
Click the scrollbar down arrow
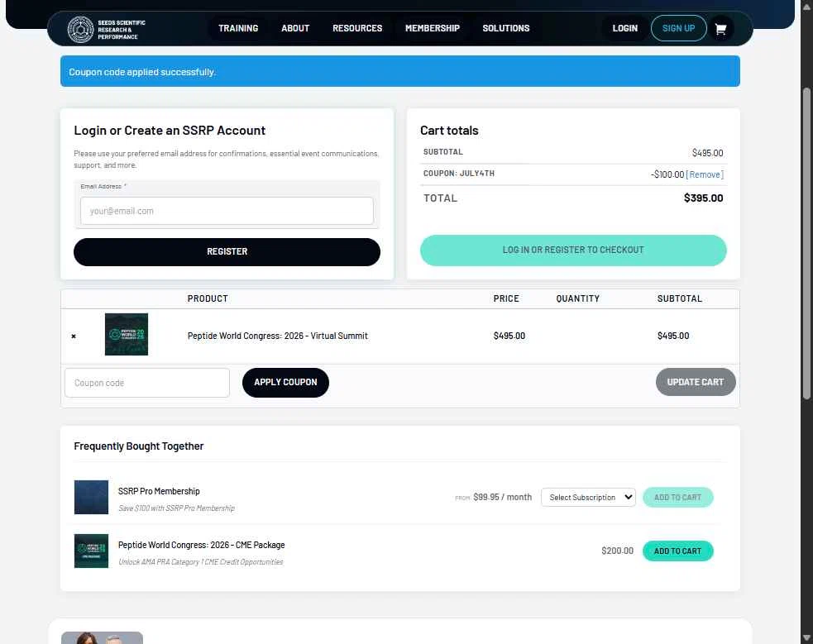tap(806, 637)
